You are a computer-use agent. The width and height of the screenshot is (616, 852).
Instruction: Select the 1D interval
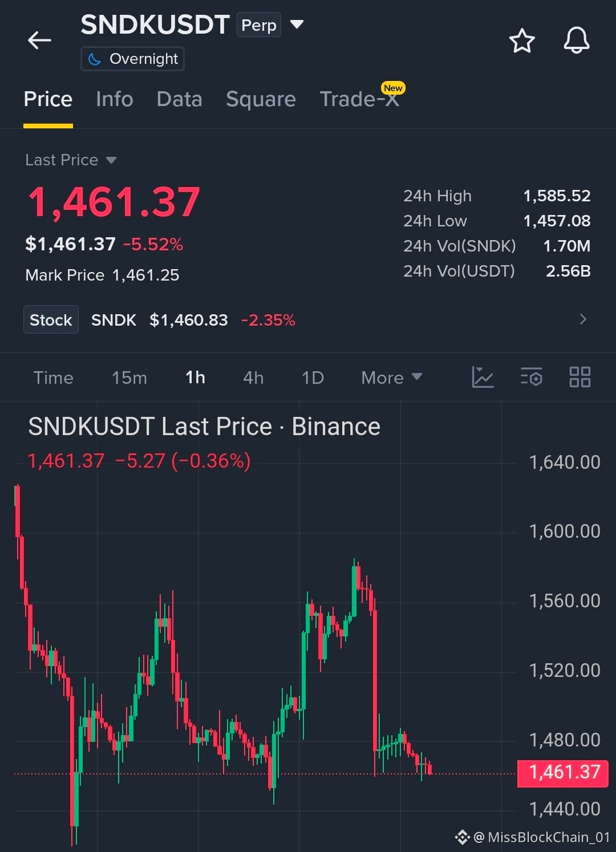313,378
